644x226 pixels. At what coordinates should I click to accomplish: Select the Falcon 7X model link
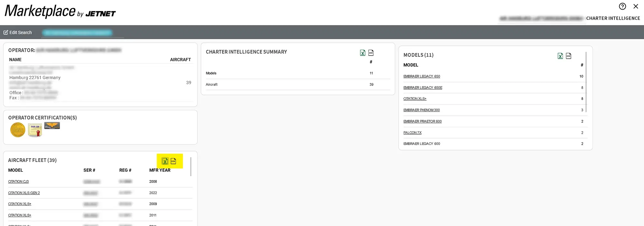(x=412, y=133)
